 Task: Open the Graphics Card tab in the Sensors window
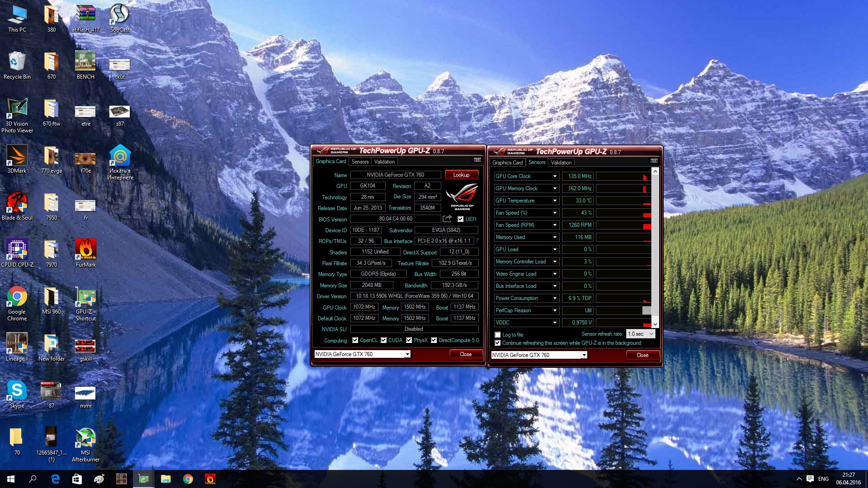(507, 163)
